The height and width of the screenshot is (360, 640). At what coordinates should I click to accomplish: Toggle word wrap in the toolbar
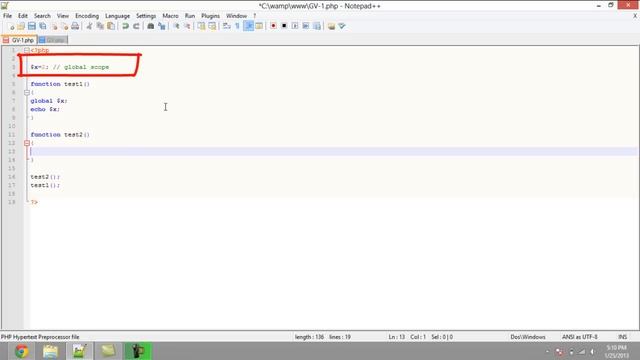pyautogui.click(x=227, y=26)
